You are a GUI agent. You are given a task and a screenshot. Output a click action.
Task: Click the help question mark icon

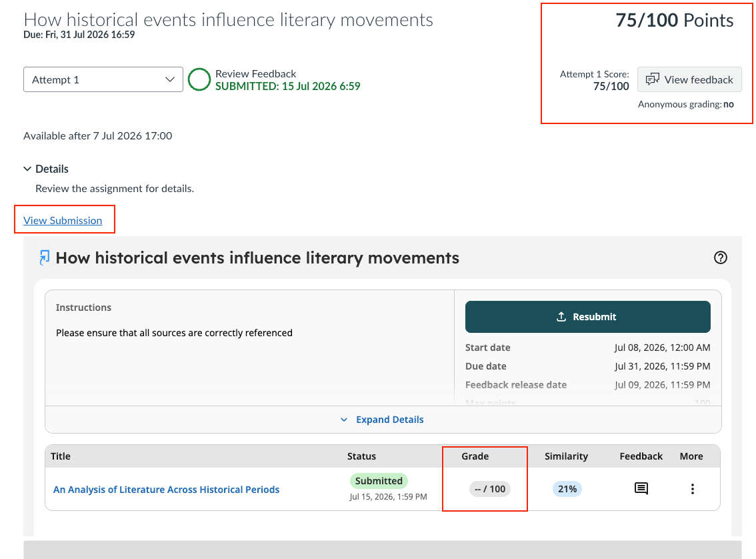(x=720, y=257)
